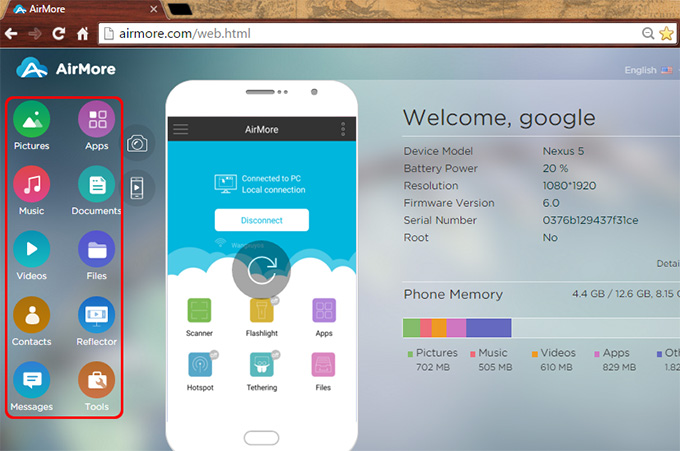The height and width of the screenshot is (451, 680).
Task: Click the zoom magnifier in address bar
Action: 647,33
